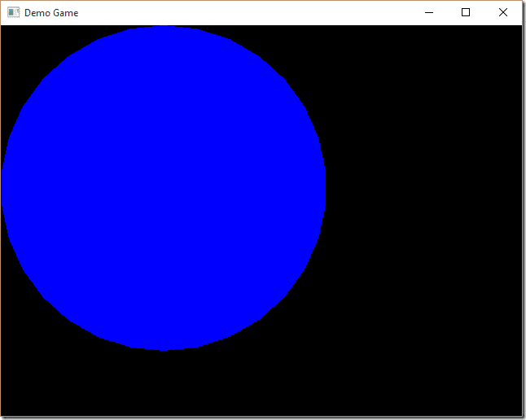Click the blue circle in the game
This screenshot has height=420, width=526.
coord(164,188)
